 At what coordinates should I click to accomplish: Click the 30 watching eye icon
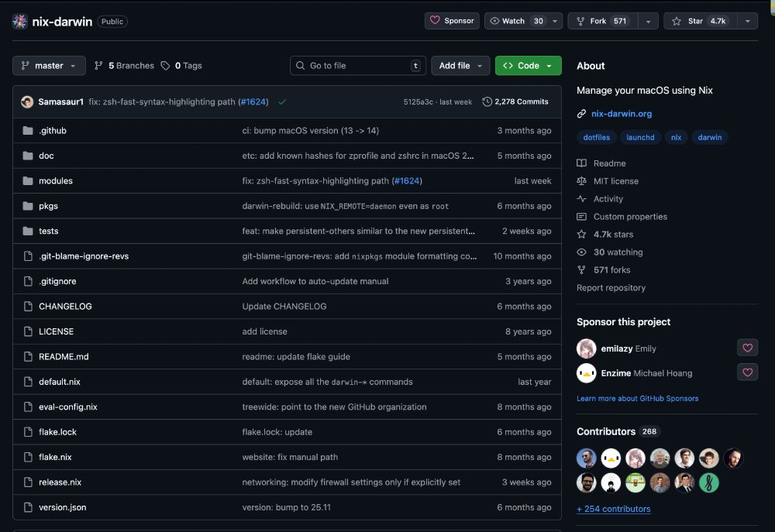(x=582, y=252)
